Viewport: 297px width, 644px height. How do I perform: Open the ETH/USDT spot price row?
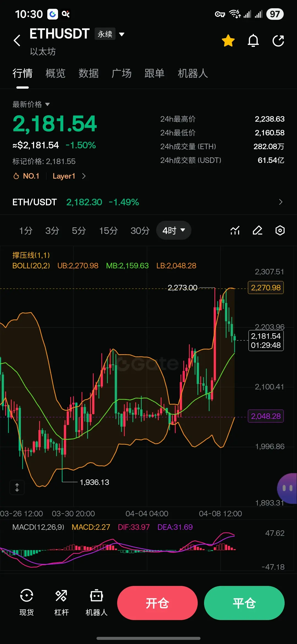(x=148, y=202)
